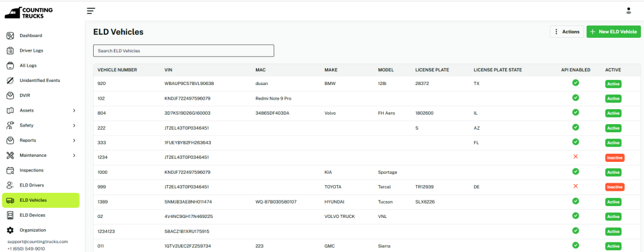
Task: Click the Driver Logs sidebar icon
Action: tap(10, 50)
